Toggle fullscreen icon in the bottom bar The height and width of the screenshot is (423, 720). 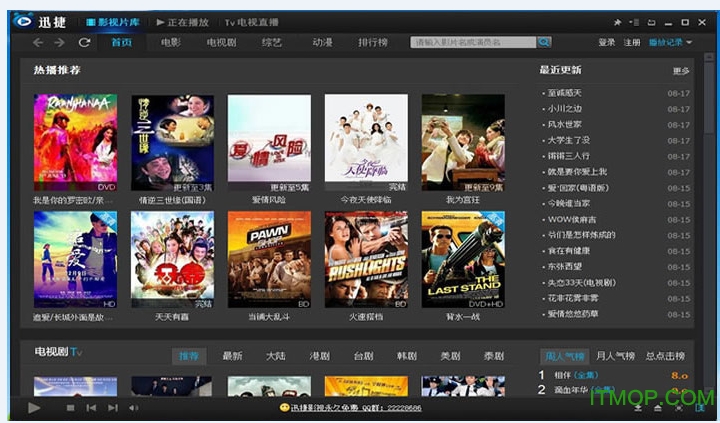point(679,408)
